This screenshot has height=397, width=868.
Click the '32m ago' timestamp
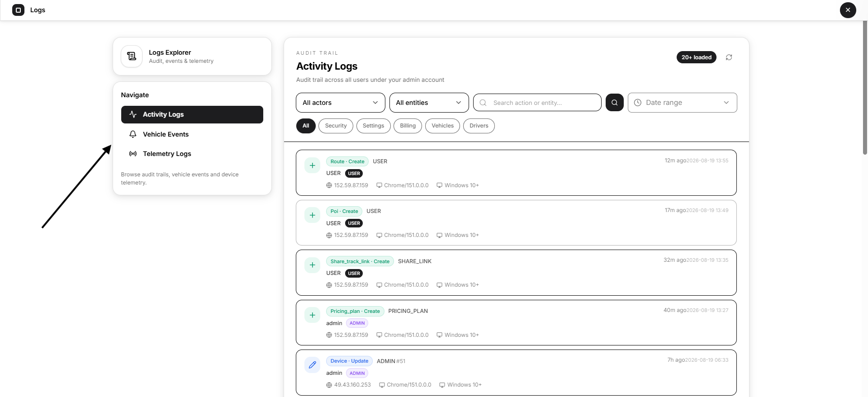point(674,260)
